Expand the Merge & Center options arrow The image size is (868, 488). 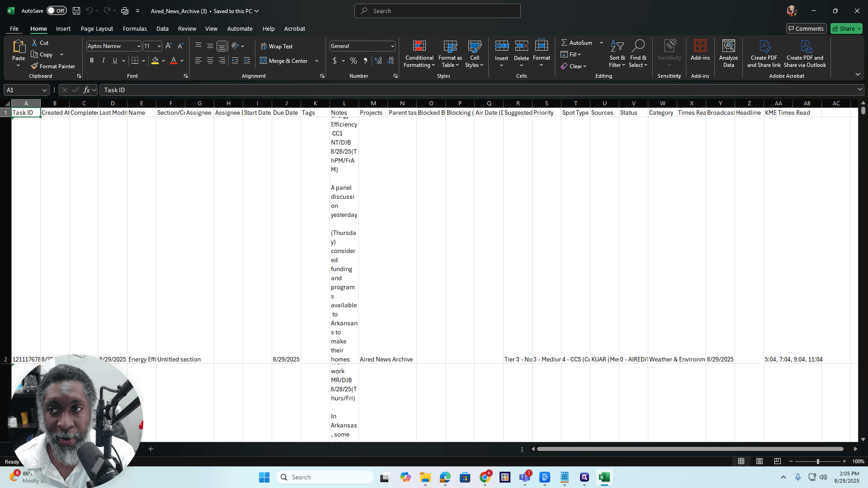click(x=316, y=61)
